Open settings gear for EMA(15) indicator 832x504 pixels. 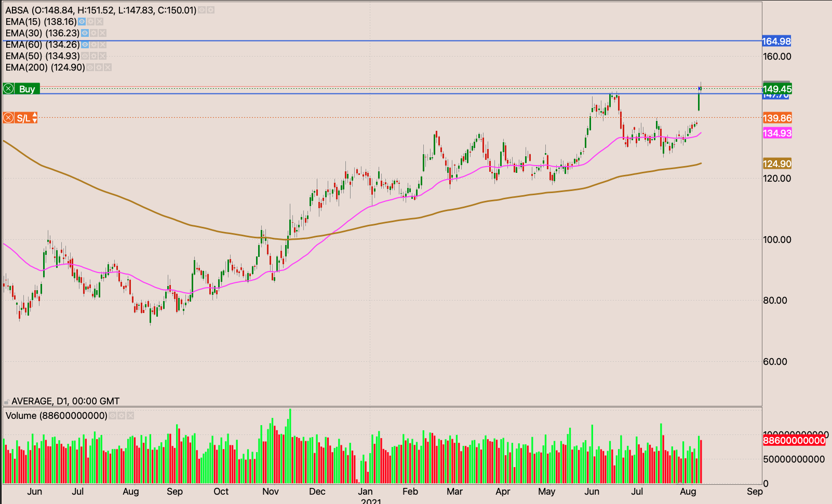tap(90, 22)
